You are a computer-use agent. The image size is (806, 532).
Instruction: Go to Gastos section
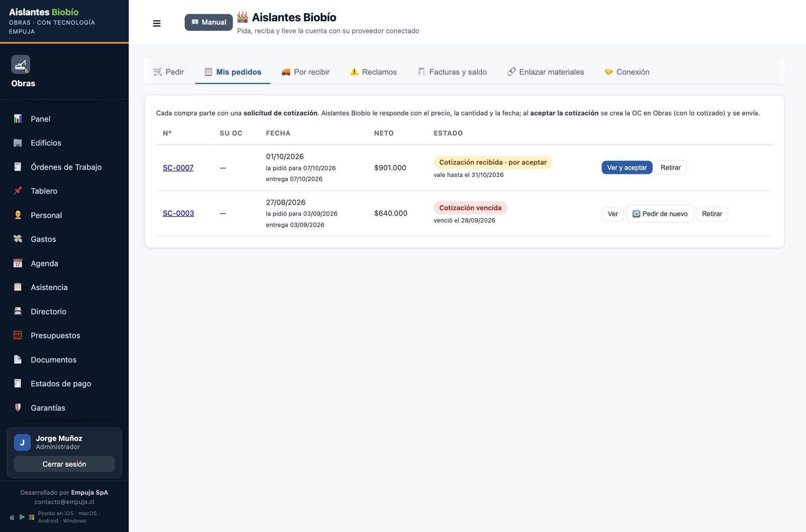64,239
